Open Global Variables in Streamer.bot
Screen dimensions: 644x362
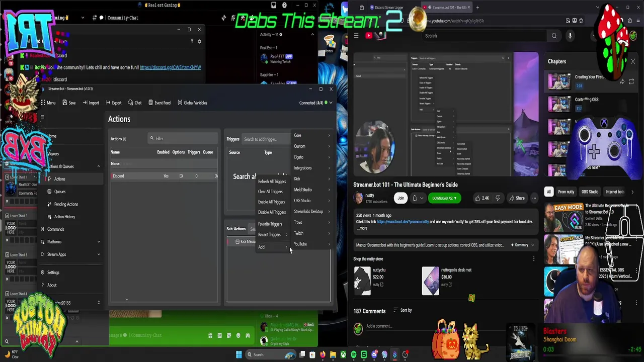click(192, 103)
